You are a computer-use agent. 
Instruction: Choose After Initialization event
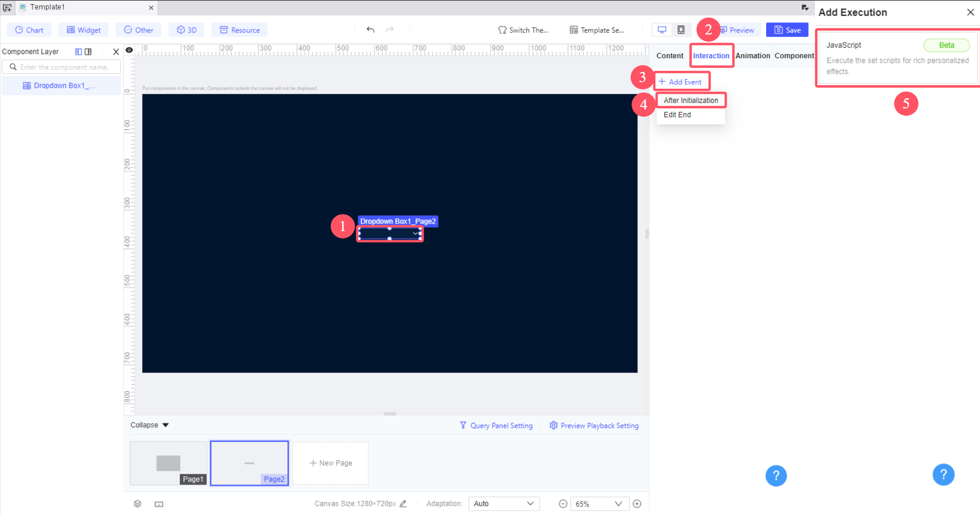(x=691, y=100)
